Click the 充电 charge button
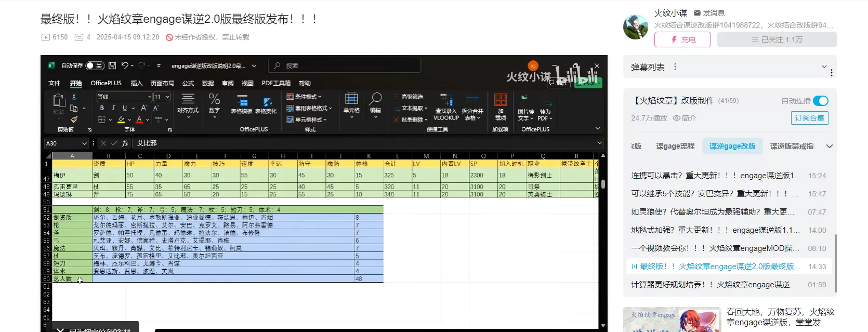This screenshot has height=332, width=868. 682,39
